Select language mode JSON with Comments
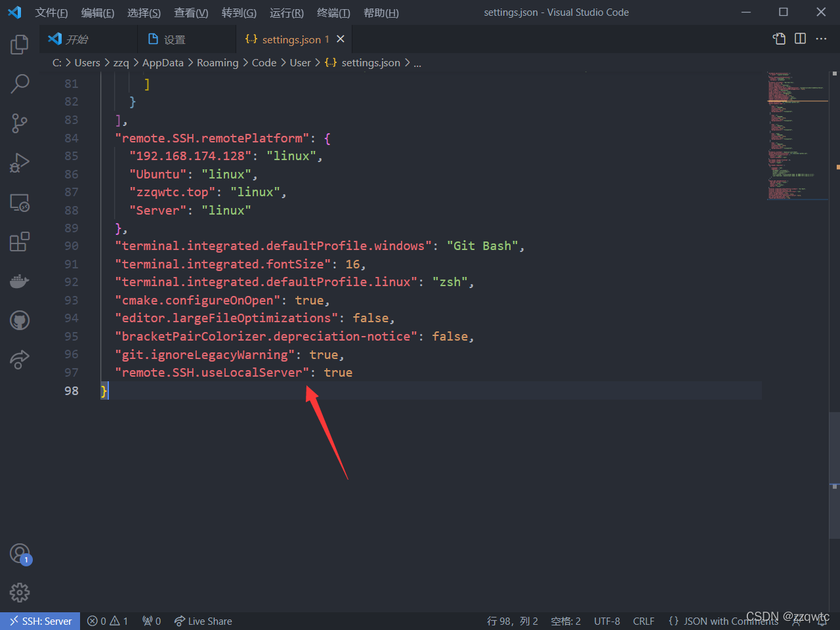The height and width of the screenshot is (630, 840). tap(723, 621)
